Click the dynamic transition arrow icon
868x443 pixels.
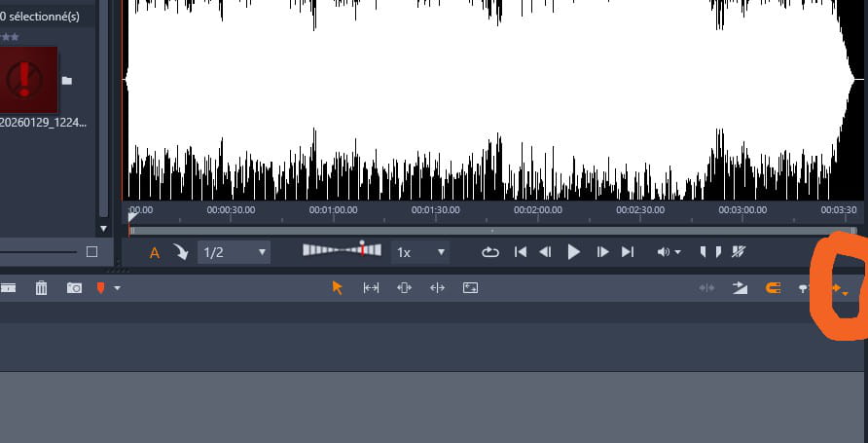coord(741,288)
